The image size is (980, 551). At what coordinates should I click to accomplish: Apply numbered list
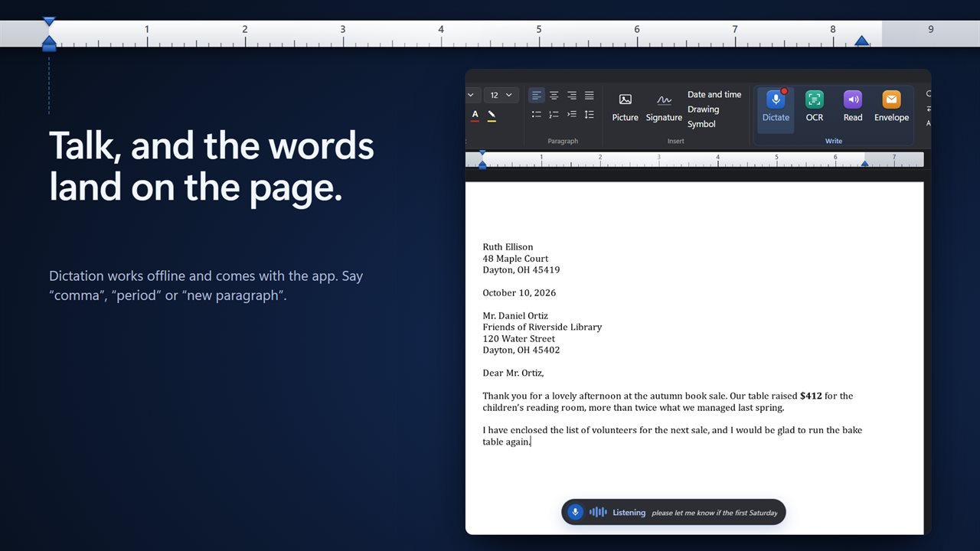554,115
